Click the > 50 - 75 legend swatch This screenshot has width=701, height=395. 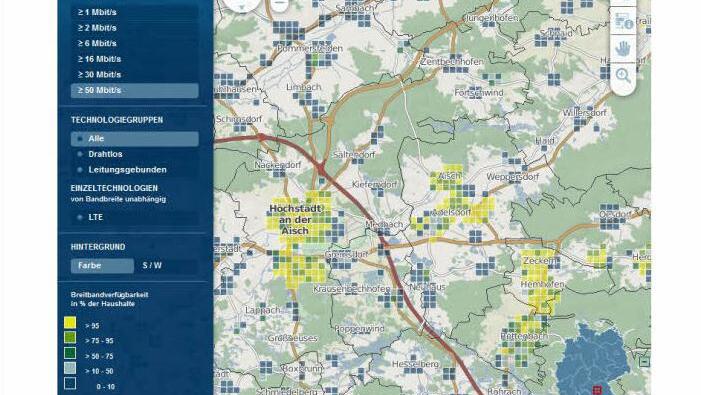point(70,353)
